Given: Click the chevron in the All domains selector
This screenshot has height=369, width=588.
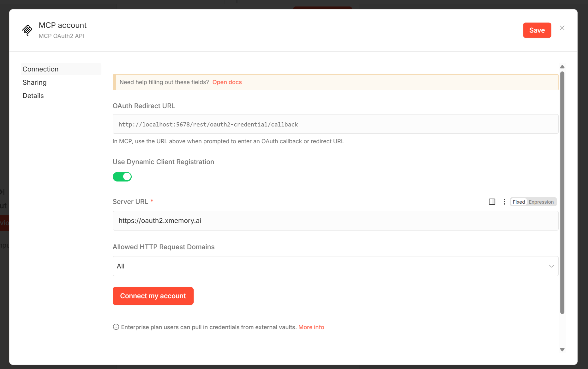Looking at the screenshot, I should coord(551,266).
